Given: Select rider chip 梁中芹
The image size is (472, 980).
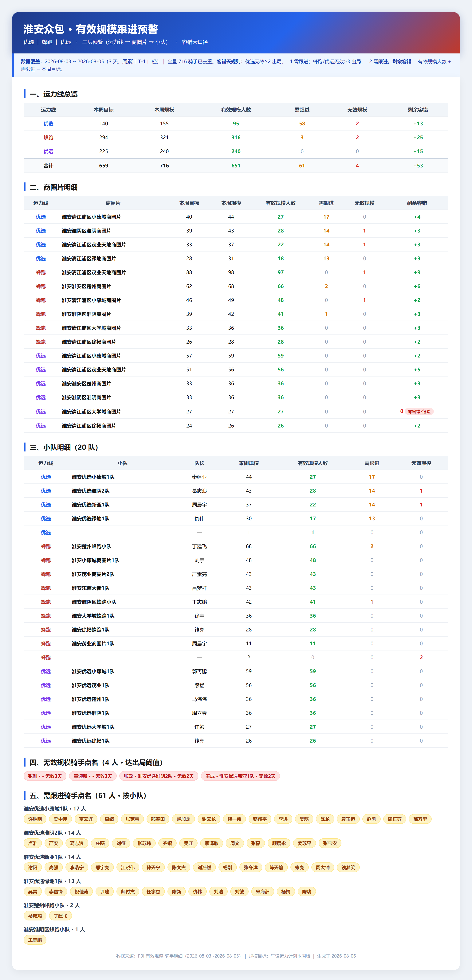Looking at the screenshot, I should (x=61, y=819).
